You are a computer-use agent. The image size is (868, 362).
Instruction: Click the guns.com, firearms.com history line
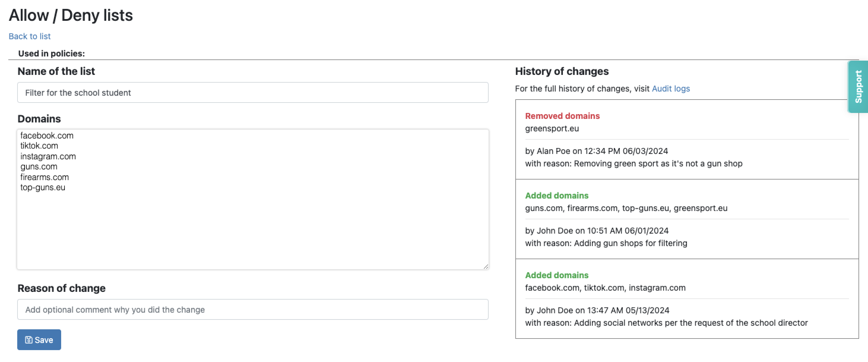click(626, 208)
